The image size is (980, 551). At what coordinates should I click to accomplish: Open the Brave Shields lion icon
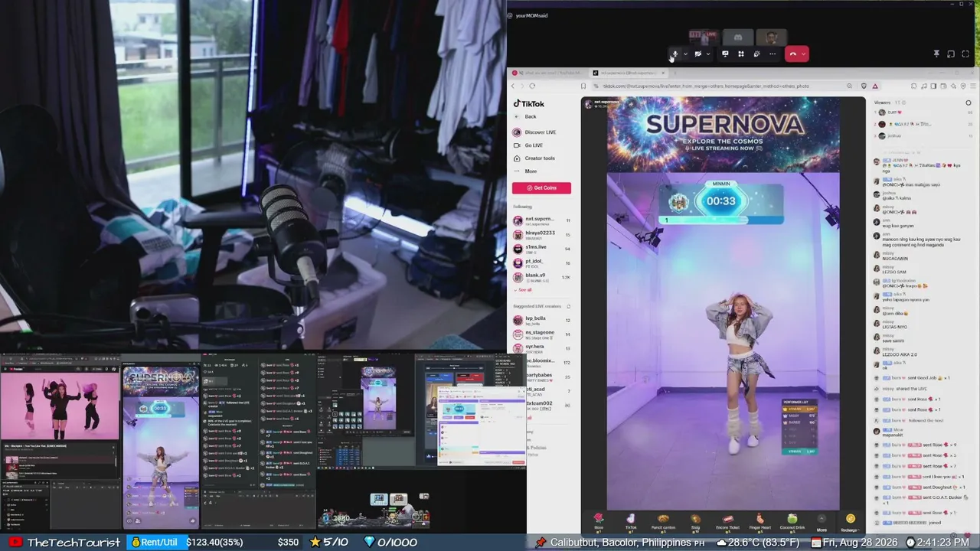coord(864,86)
